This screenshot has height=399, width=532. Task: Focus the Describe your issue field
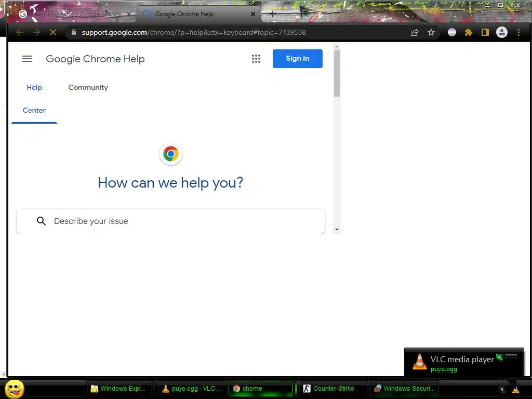point(170,221)
